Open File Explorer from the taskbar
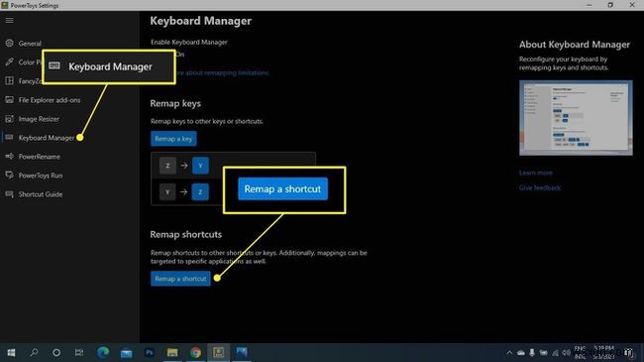 click(x=172, y=352)
